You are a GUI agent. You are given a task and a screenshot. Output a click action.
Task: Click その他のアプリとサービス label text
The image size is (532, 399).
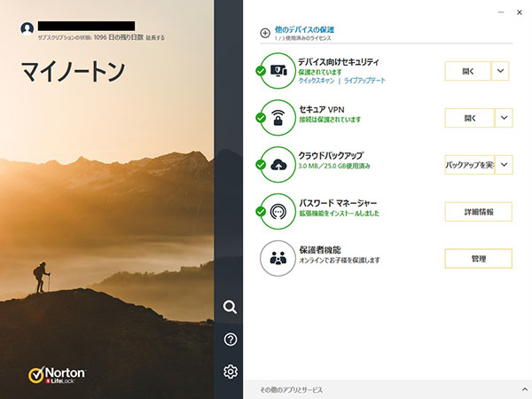pos(291,390)
